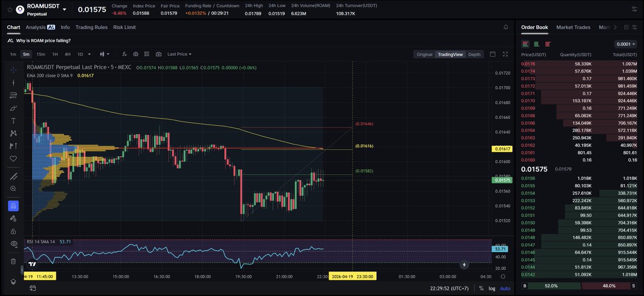Image resolution: width=644 pixels, height=296 pixels.
Task: Open the 0.0001 price precision dropdown
Action: (x=625, y=44)
